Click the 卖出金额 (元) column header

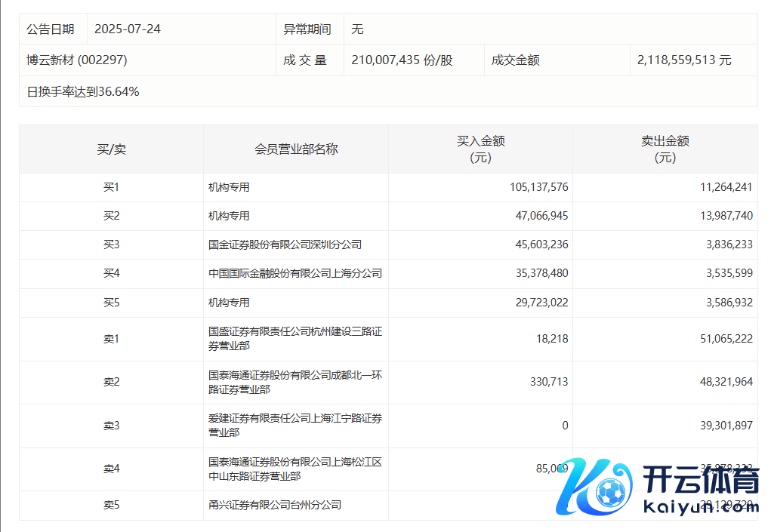click(665, 149)
